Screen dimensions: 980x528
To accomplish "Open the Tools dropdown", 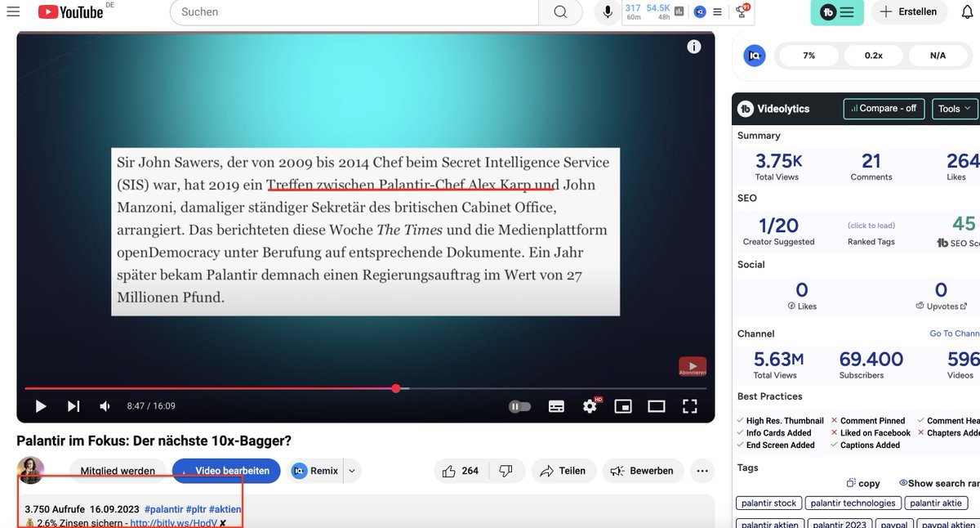I will tap(953, 108).
